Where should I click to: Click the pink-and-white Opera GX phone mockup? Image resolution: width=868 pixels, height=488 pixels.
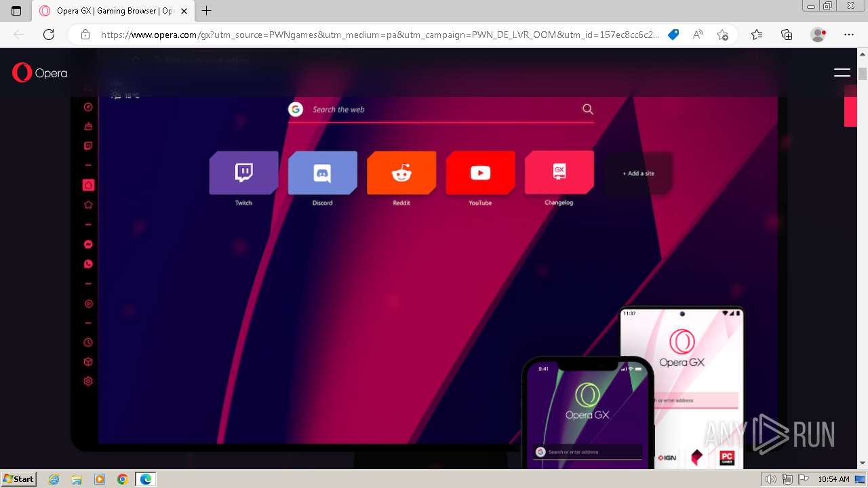coord(682,387)
